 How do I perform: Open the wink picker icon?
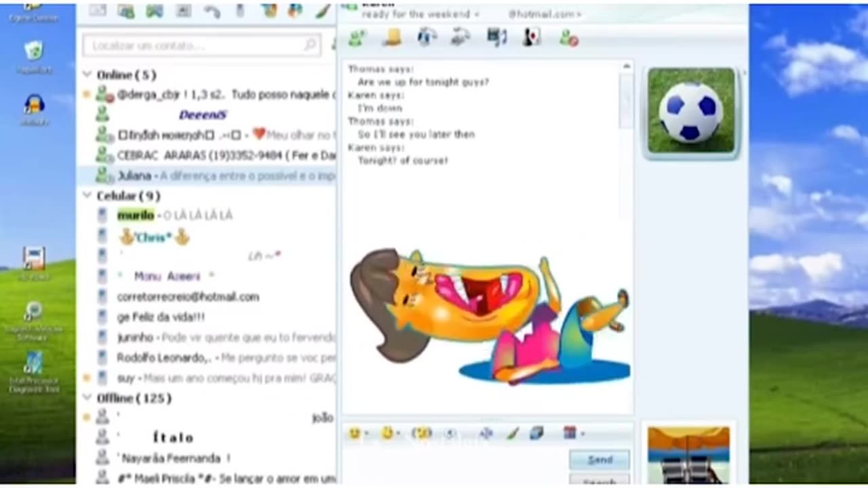(387, 433)
